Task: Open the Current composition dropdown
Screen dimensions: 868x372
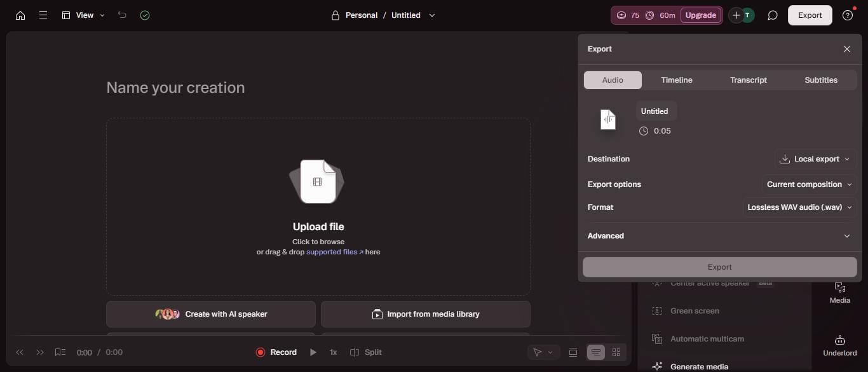Action: pos(810,184)
